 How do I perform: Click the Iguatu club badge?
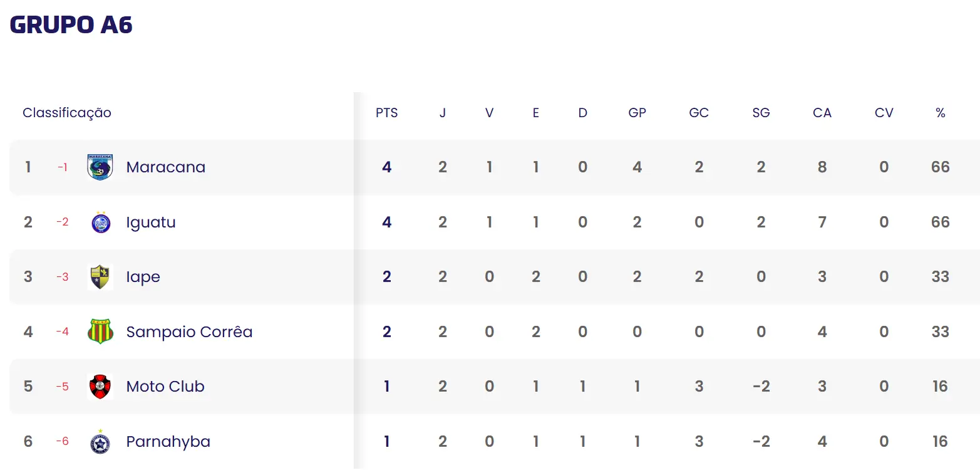tap(100, 222)
